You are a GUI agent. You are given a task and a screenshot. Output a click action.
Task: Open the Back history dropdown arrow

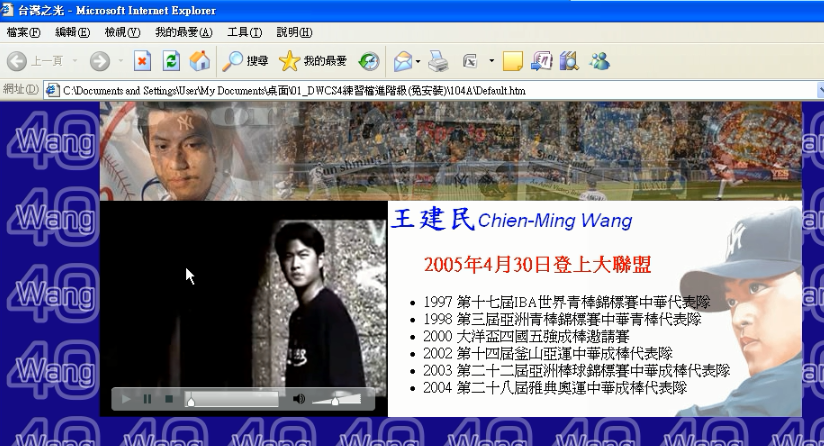75,61
